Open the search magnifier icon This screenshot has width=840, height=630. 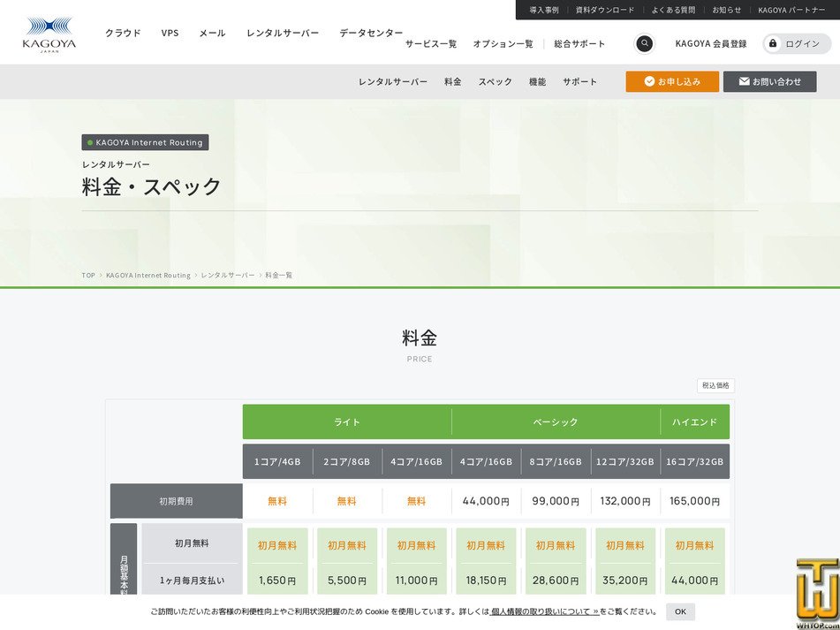pos(644,43)
